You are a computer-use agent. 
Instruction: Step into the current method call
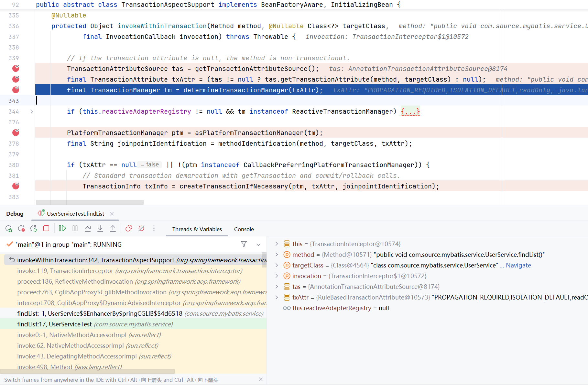point(100,229)
